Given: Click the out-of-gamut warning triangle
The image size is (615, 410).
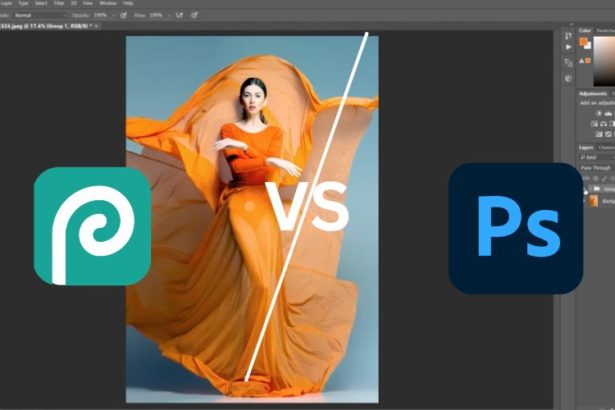Looking at the screenshot, I should click(x=582, y=61).
